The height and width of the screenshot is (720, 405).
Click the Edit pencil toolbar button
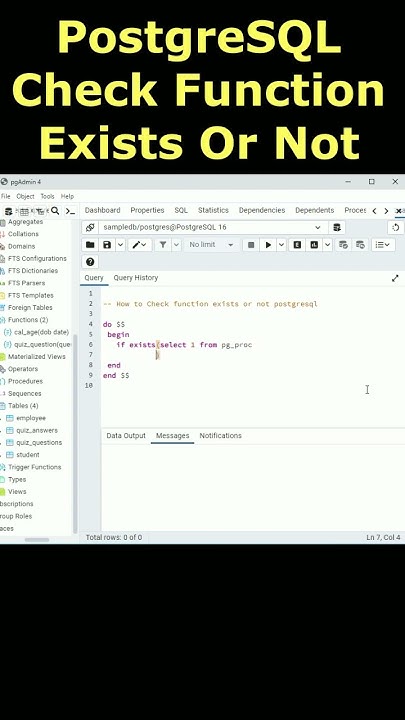[x=139, y=245]
